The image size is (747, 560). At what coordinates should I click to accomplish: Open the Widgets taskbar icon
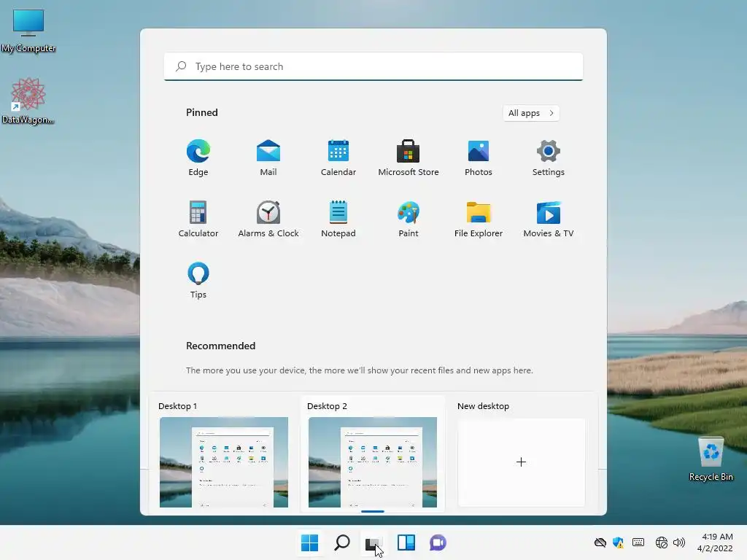pos(406,542)
